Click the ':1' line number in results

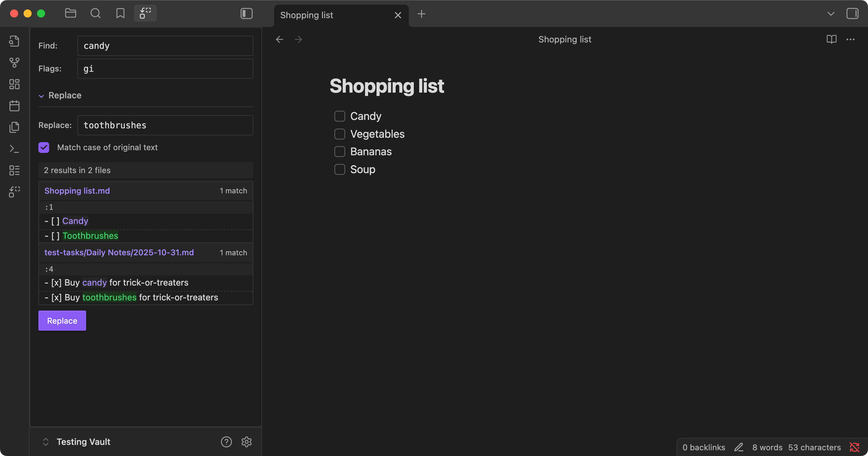(49, 207)
